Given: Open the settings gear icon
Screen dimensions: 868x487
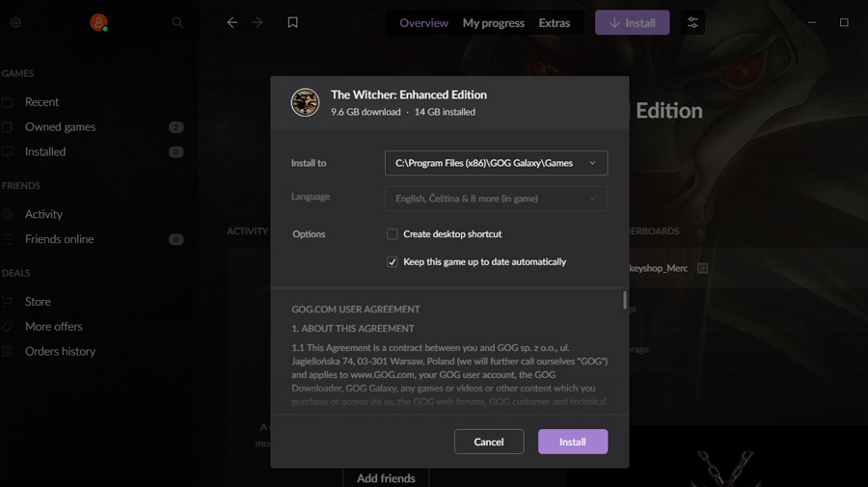Looking at the screenshot, I should (15, 22).
